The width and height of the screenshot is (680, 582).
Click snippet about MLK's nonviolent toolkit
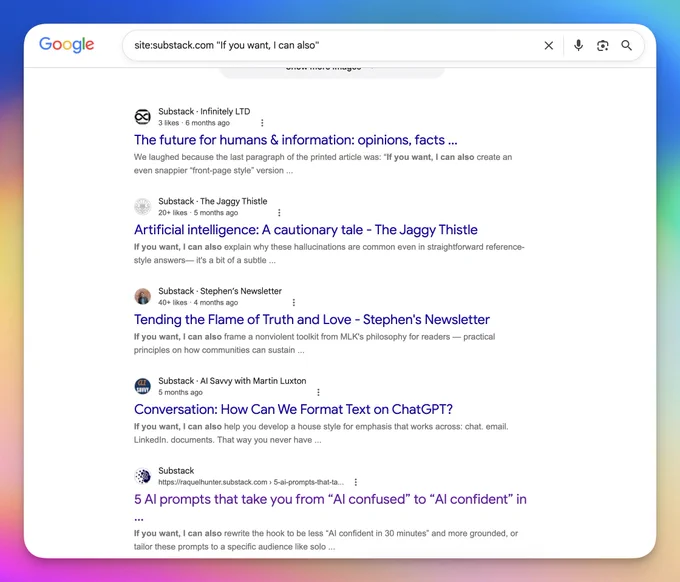pos(314,343)
